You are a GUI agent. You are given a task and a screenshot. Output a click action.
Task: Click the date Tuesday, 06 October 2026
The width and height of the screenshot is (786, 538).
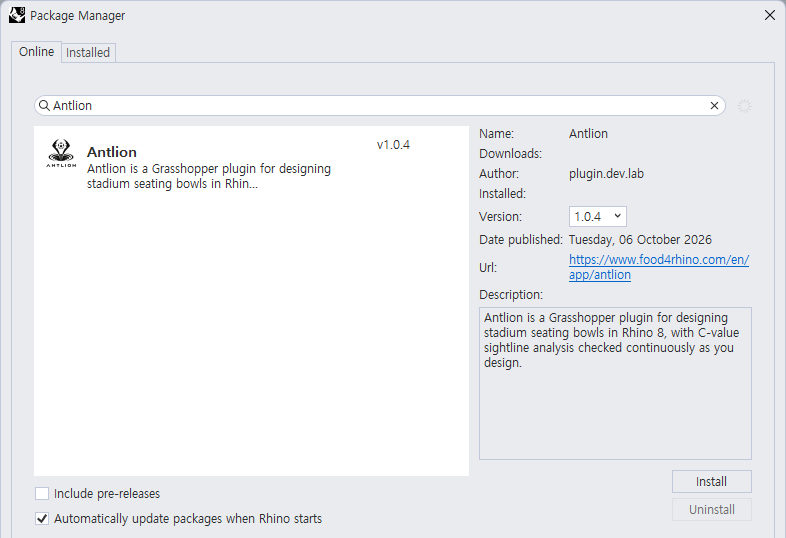[640, 240]
